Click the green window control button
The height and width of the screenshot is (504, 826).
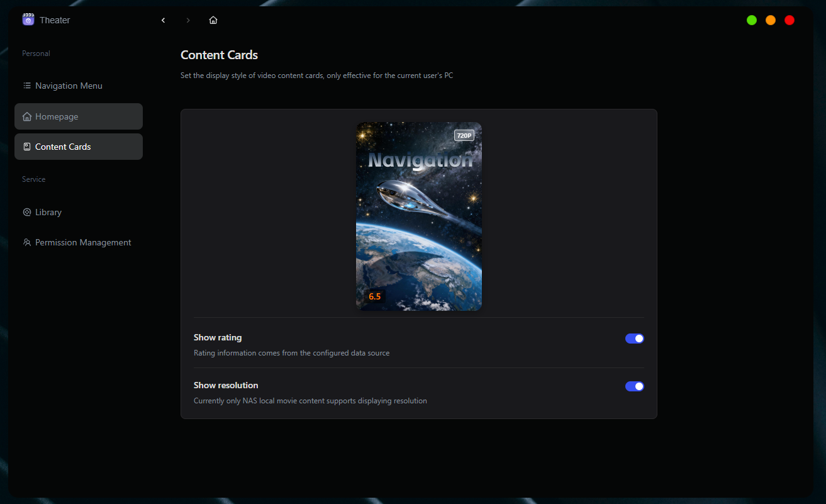coord(752,20)
